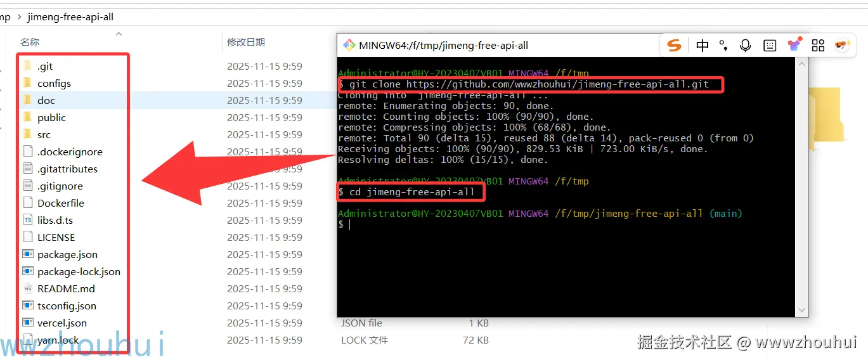Select the file name package-lock.json
868x362 pixels.
79,271
